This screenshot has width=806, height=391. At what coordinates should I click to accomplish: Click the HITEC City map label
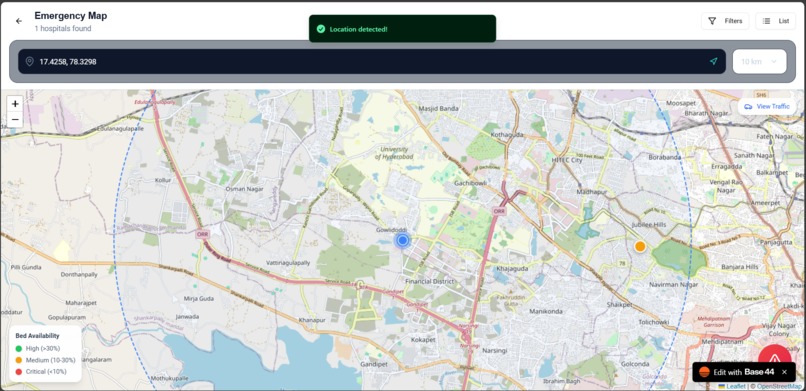point(566,160)
